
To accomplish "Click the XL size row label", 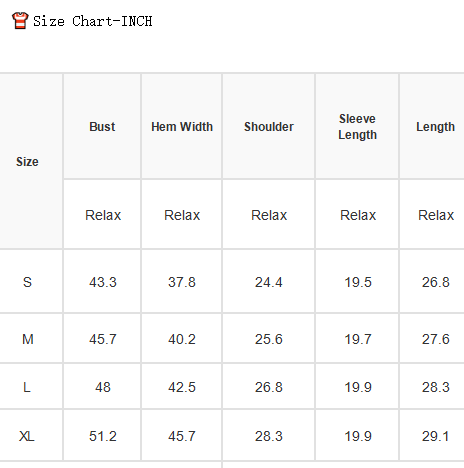I will tap(27, 436).
